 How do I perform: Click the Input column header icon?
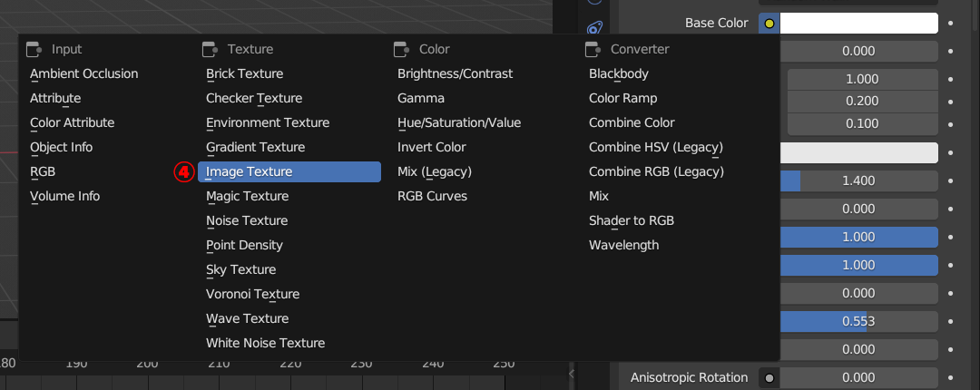pyautogui.click(x=34, y=49)
